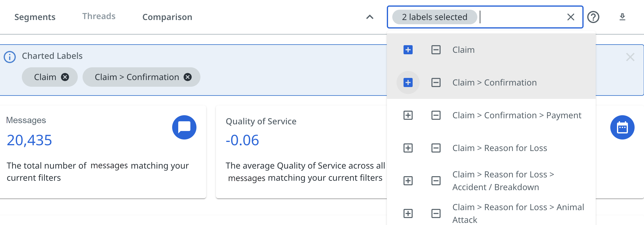The height and width of the screenshot is (225, 644).
Task: Toggle plus box for Claim > Confirmation
Action: [x=408, y=82]
